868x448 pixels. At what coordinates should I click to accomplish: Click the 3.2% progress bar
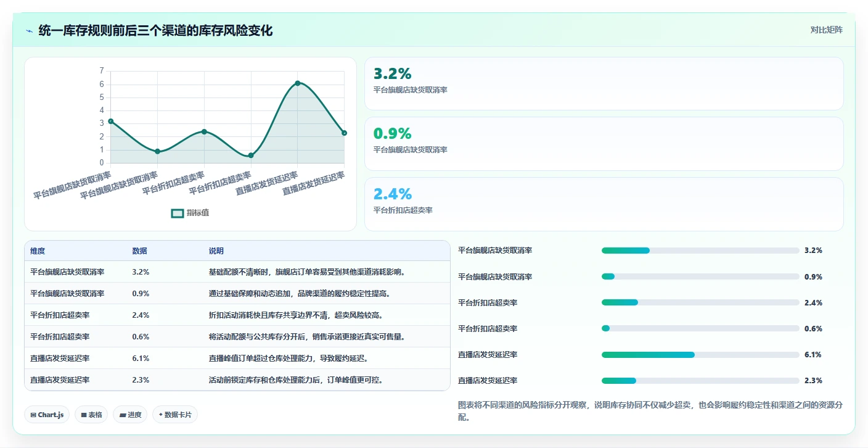point(700,251)
